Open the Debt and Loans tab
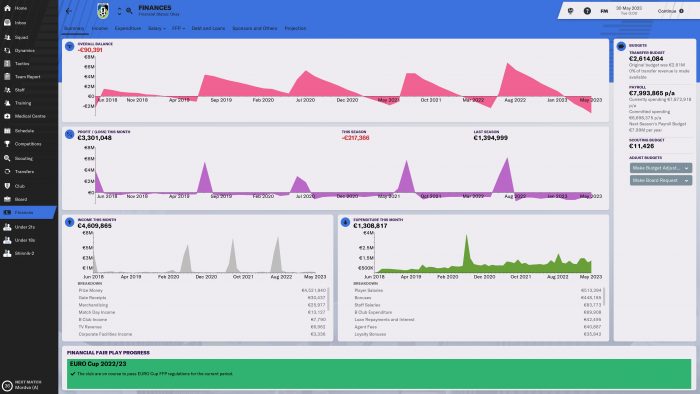 coord(208,28)
